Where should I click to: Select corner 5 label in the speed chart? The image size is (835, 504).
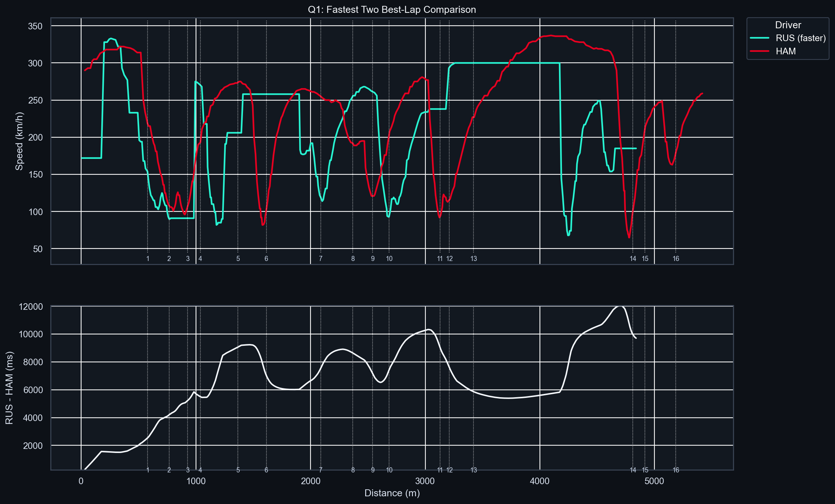click(x=238, y=258)
